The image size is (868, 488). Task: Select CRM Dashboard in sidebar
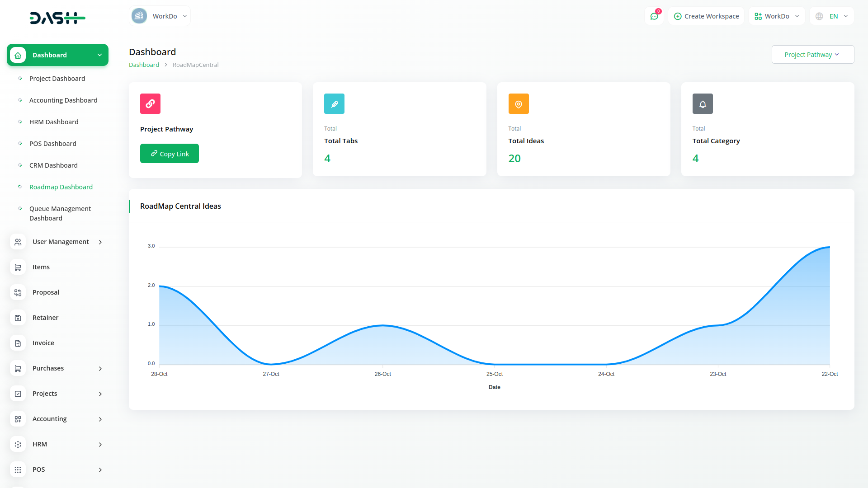[53, 165]
